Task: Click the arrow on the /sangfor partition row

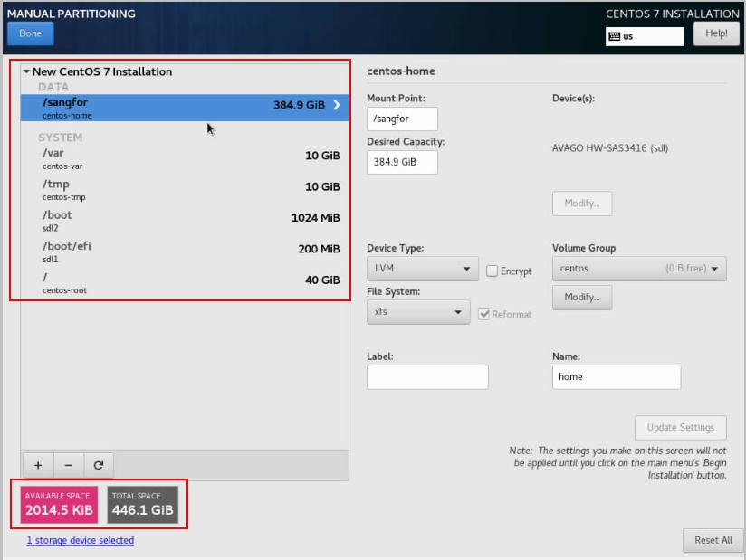Action: [x=337, y=105]
